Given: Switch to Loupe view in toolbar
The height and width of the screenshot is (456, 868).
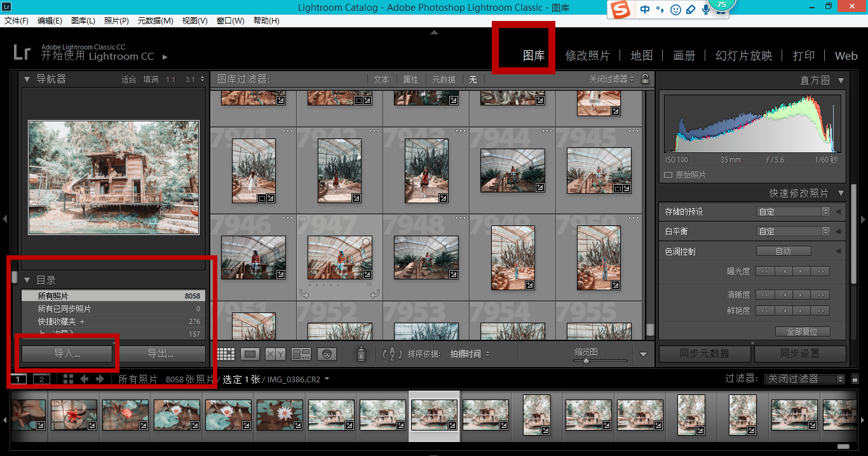Looking at the screenshot, I should [x=250, y=354].
